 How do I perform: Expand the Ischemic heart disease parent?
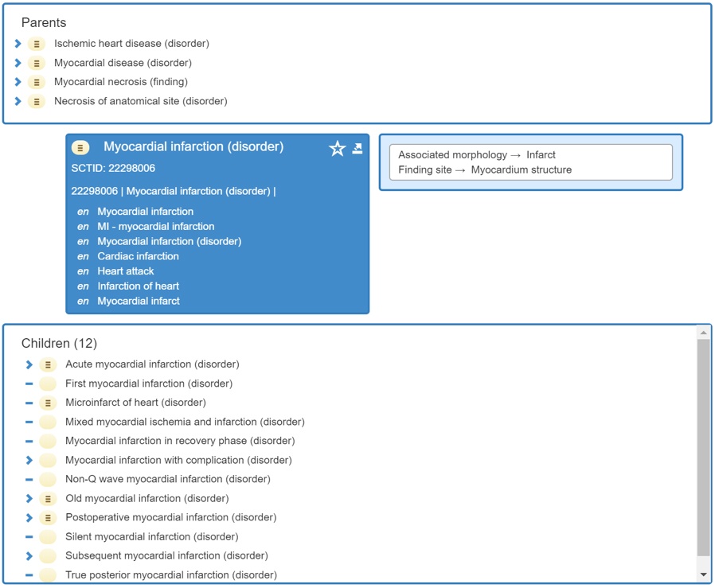click(18, 44)
